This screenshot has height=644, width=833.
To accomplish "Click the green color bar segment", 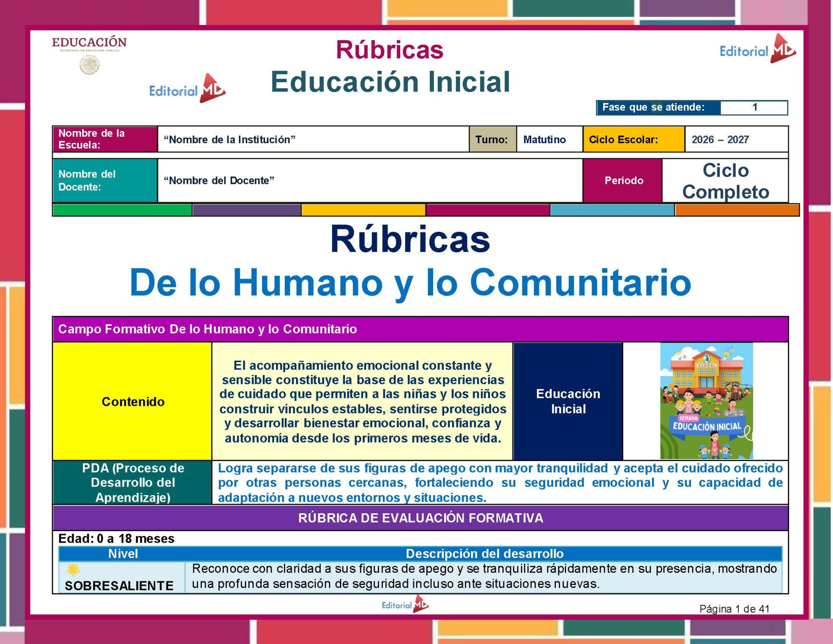I will [122, 210].
